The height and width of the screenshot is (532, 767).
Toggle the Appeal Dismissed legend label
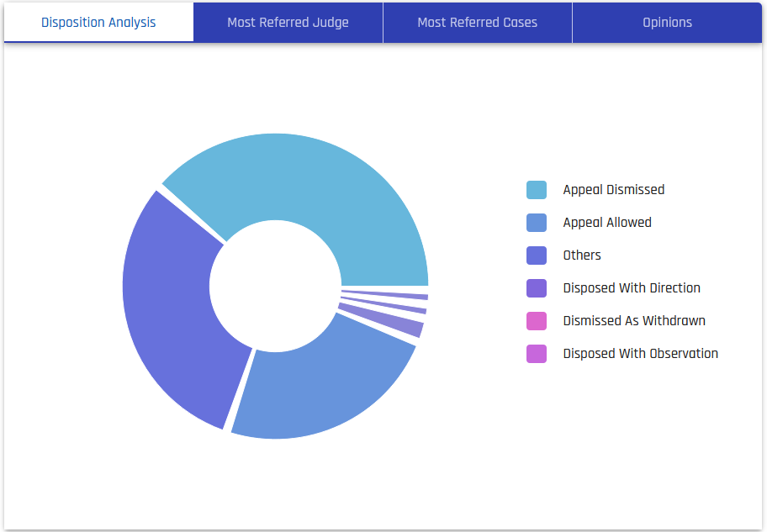pos(613,190)
